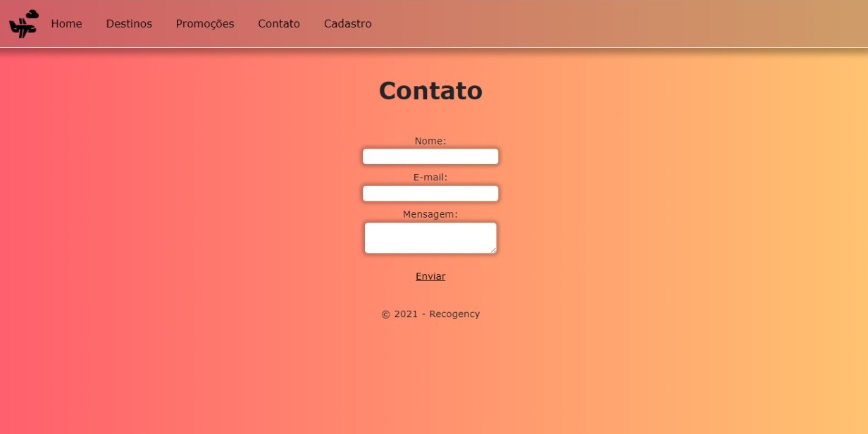The height and width of the screenshot is (434, 868).
Task: Click the Mensagem: label
Action: click(x=430, y=214)
